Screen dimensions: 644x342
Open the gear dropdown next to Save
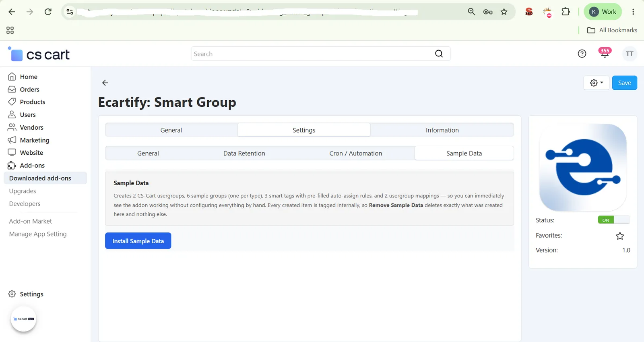[597, 83]
